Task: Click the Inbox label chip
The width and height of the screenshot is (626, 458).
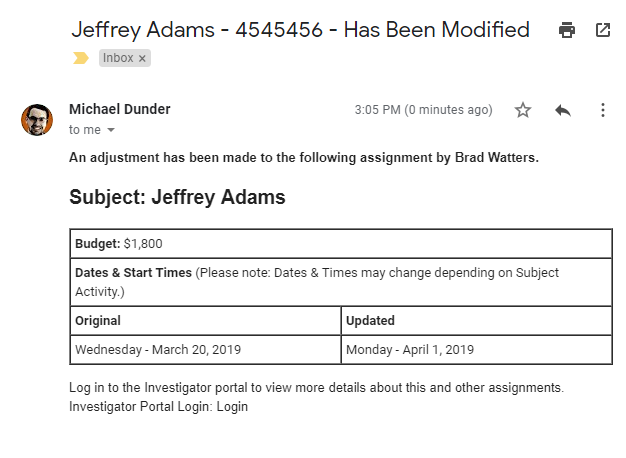Action: [118, 58]
